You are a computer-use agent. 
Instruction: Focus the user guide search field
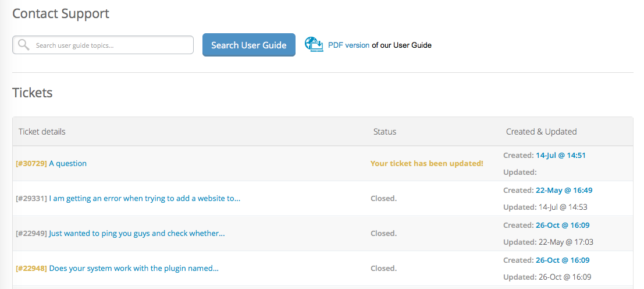[x=111, y=45]
